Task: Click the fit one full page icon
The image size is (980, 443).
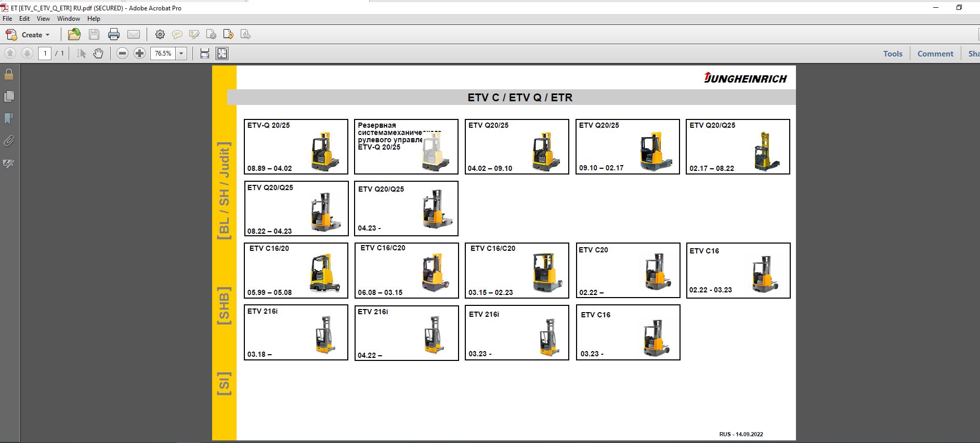Action: (222, 53)
